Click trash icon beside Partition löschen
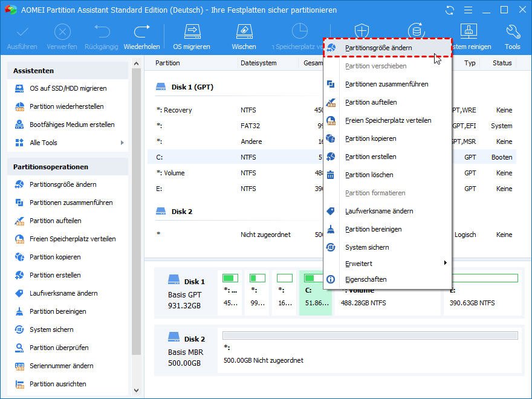 [331, 175]
